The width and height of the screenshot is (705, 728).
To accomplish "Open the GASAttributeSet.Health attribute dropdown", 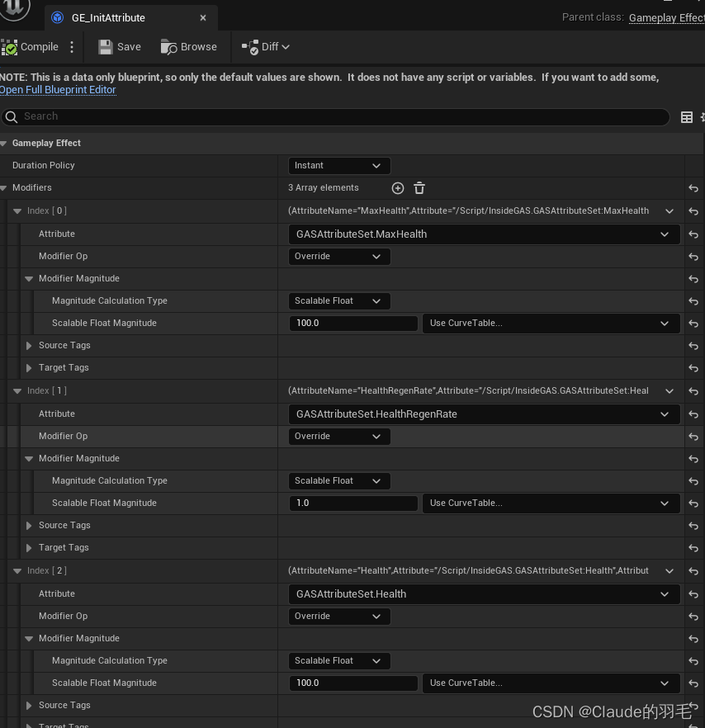I will pos(484,594).
